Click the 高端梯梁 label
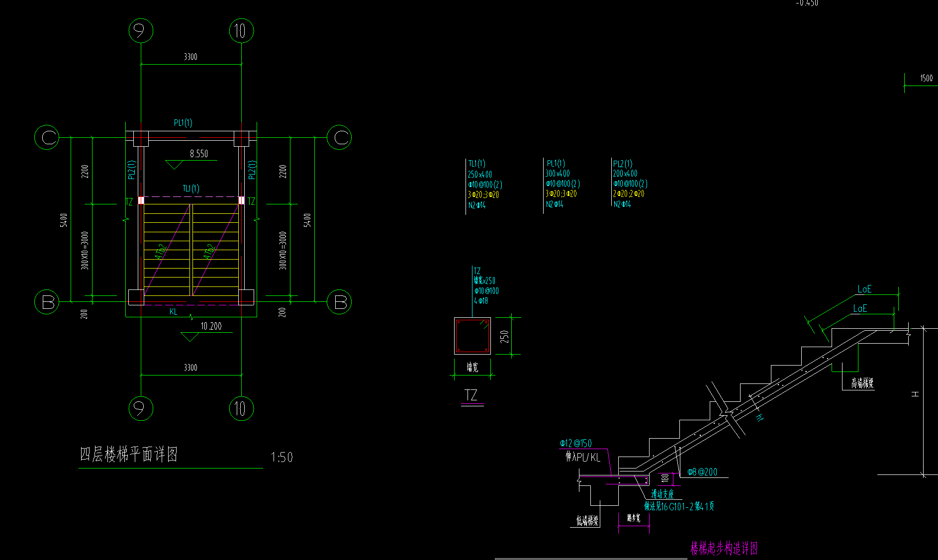Screen dimensions: 938x560 tap(862, 383)
